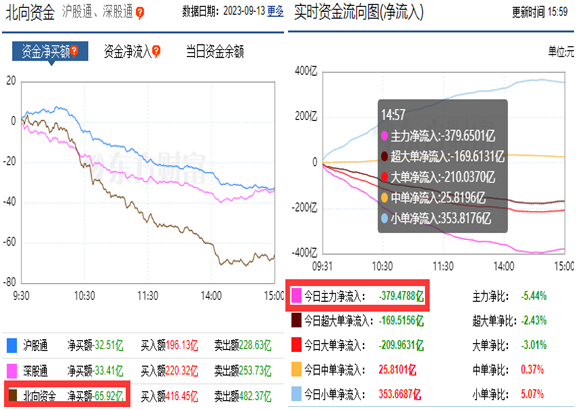577x410 pixels.
Task: Click question mark icon next to 资金净流入
Action: click(x=156, y=52)
